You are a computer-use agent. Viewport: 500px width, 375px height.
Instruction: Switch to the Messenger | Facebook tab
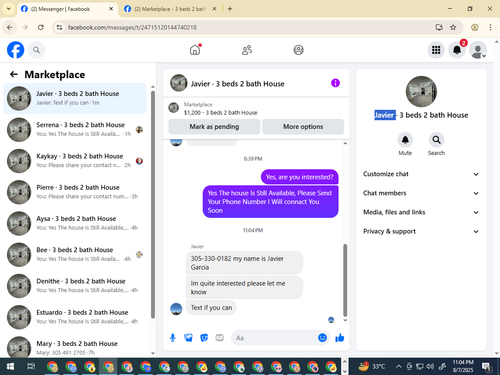(67, 9)
